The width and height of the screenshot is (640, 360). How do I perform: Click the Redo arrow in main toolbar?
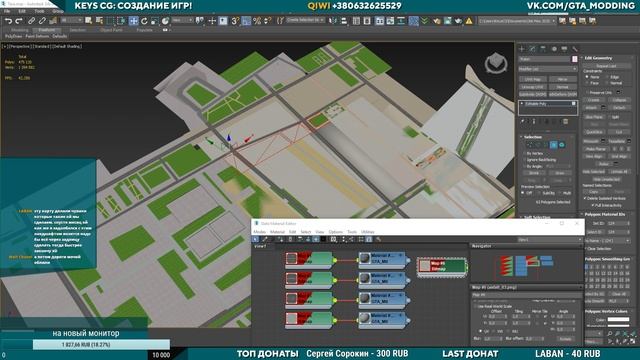click(x=19, y=21)
